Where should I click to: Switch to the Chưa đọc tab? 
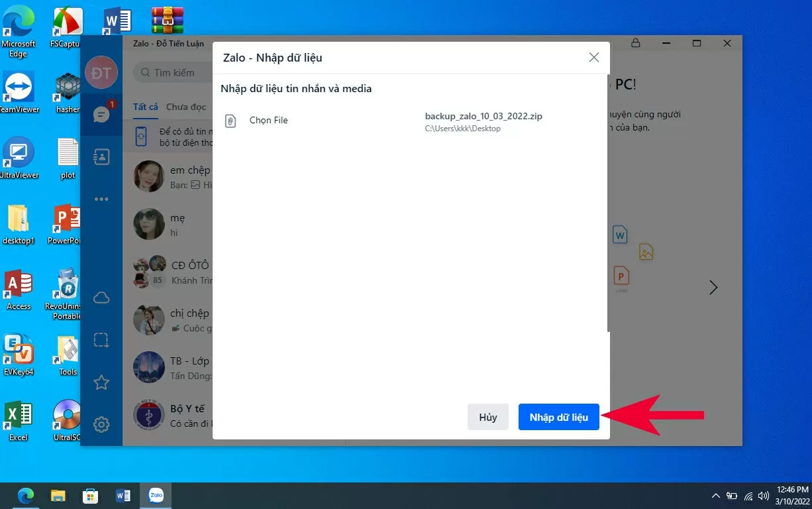(186, 107)
